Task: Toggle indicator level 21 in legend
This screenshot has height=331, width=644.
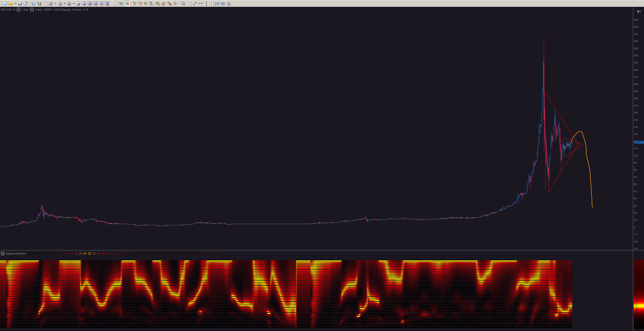Action: (x=85, y=253)
